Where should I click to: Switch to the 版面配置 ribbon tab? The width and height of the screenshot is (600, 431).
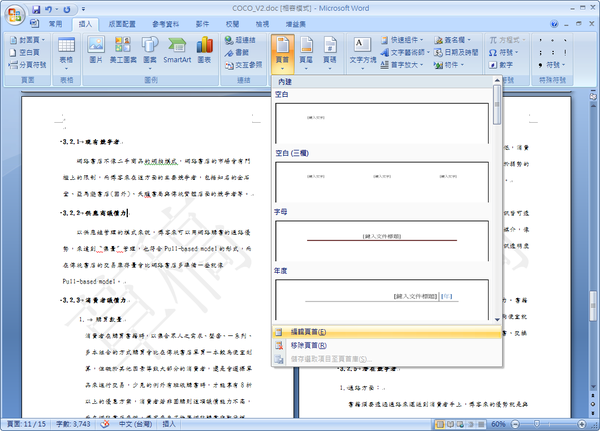point(122,24)
